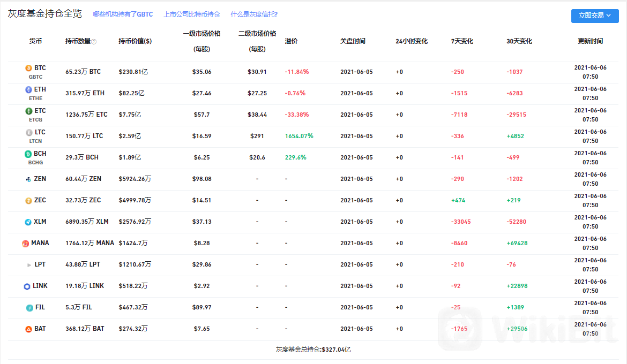Image resolution: width=627 pixels, height=364 pixels.
Task: Click the +22898 thirty-day change value
Action: pyautogui.click(x=517, y=286)
